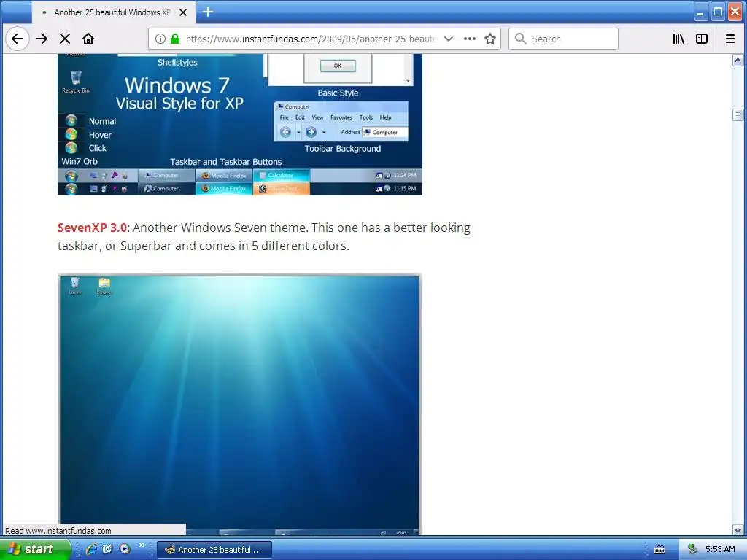Click the SevenXP blue desktop screenshot
This screenshot has height=560, width=747.
coord(239,404)
